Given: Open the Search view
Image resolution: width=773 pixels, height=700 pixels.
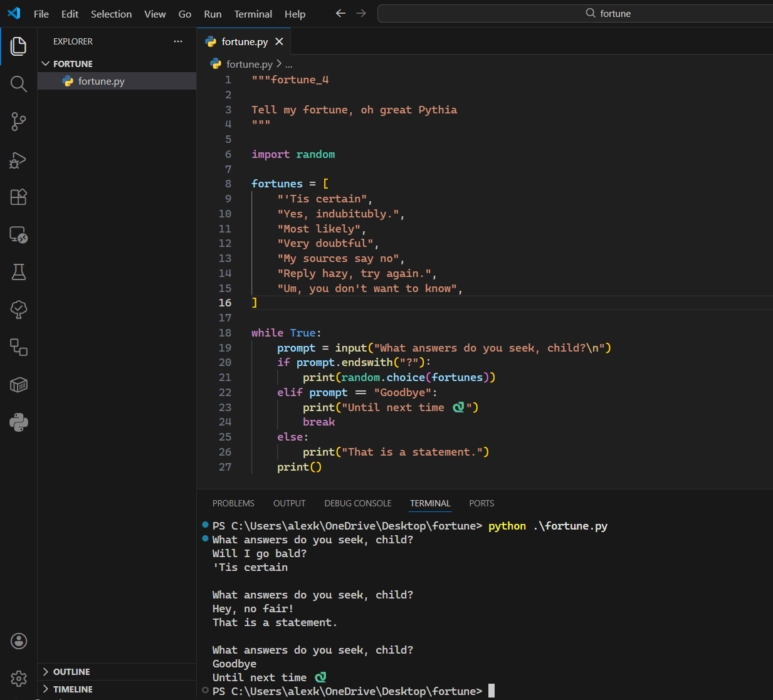Looking at the screenshot, I should (x=18, y=83).
